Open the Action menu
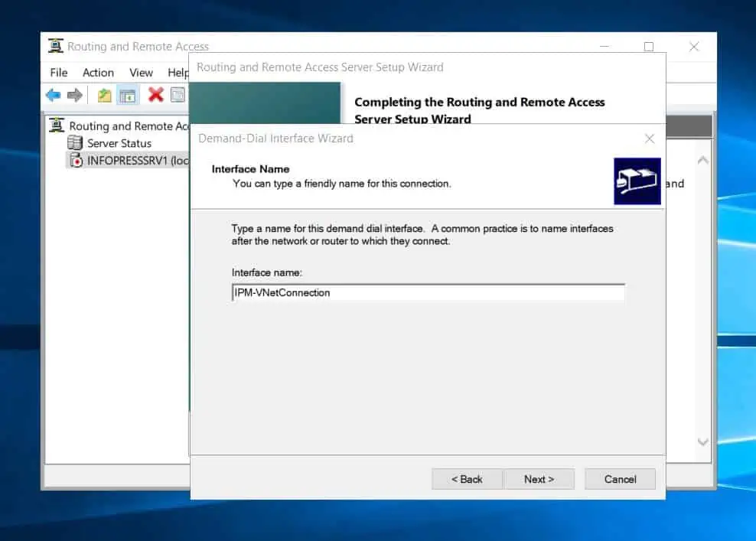Image resolution: width=756 pixels, height=541 pixels. [98, 72]
